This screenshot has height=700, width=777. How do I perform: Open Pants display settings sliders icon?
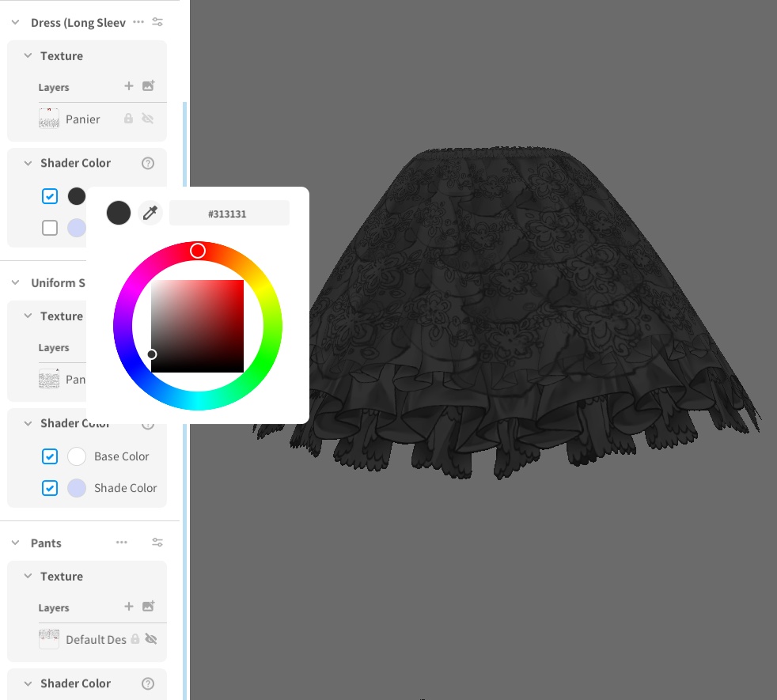click(157, 542)
